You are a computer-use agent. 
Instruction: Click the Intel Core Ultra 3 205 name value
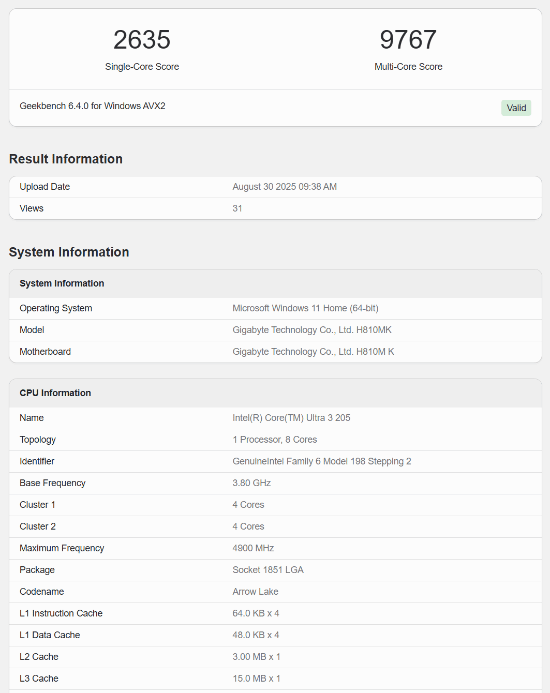coord(291,418)
